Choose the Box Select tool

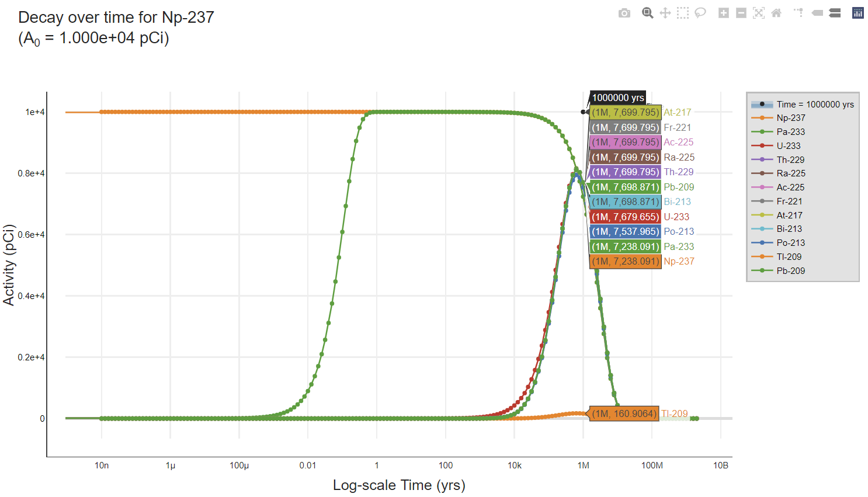point(682,13)
